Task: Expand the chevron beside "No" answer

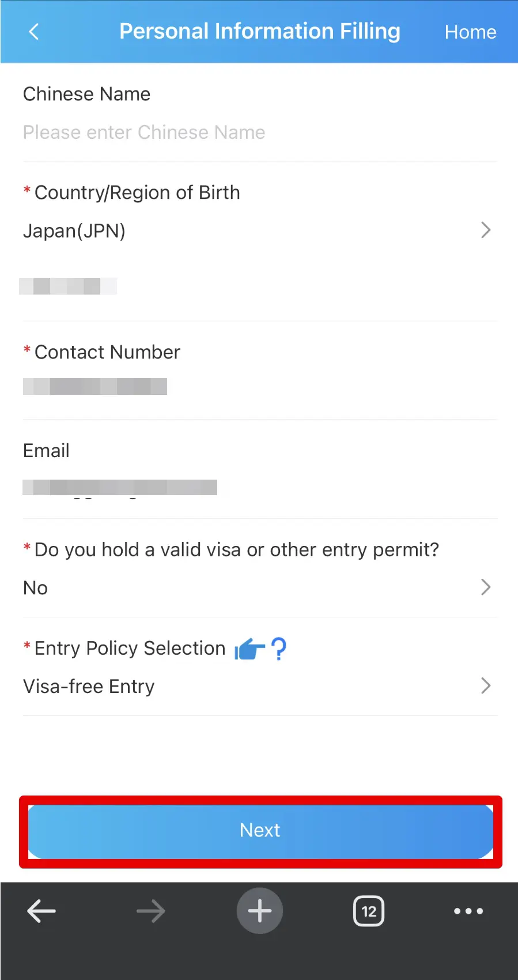Action: (486, 587)
